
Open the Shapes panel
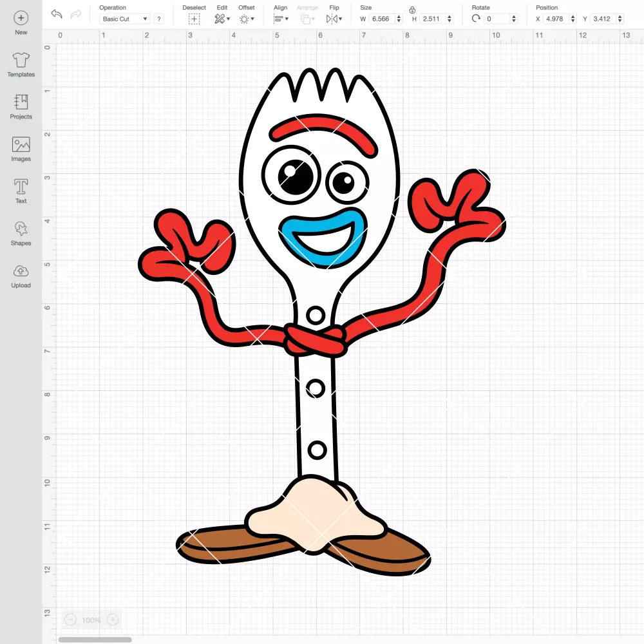(x=21, y=229)
